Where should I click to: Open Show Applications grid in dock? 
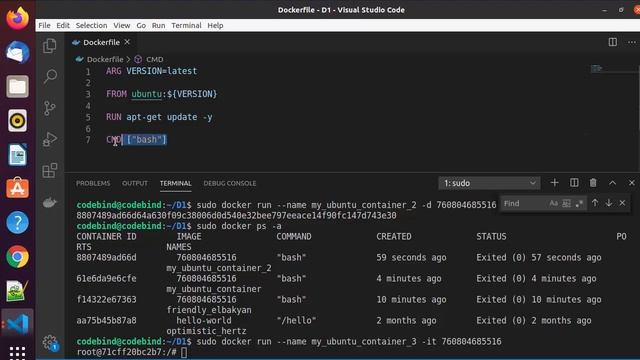coord(18,353)
